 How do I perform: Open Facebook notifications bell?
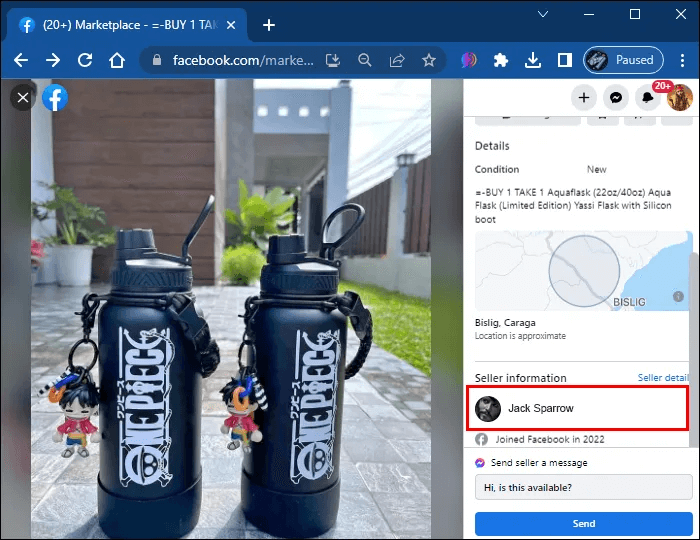[x=648, y=97]
